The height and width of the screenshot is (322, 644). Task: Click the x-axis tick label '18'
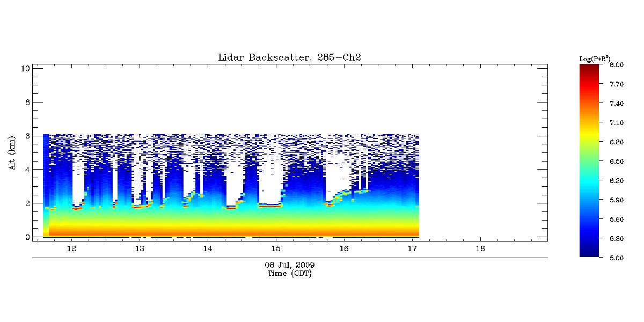pos(480,248)
